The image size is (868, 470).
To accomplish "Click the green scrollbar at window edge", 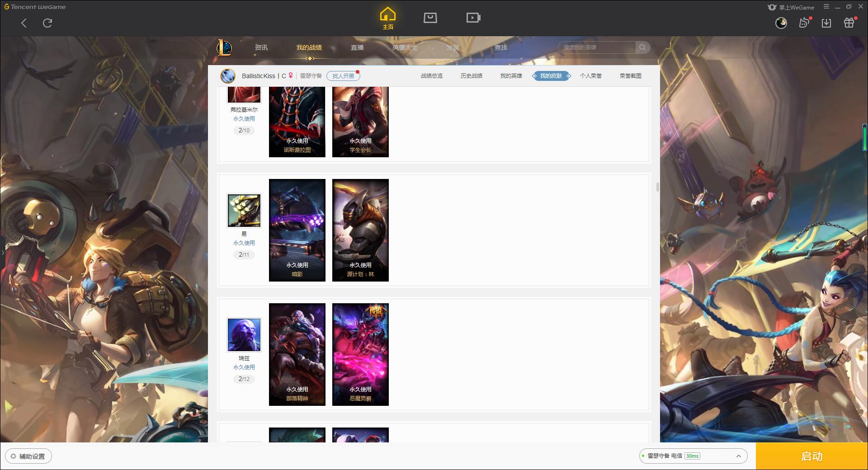I will 864,137.
